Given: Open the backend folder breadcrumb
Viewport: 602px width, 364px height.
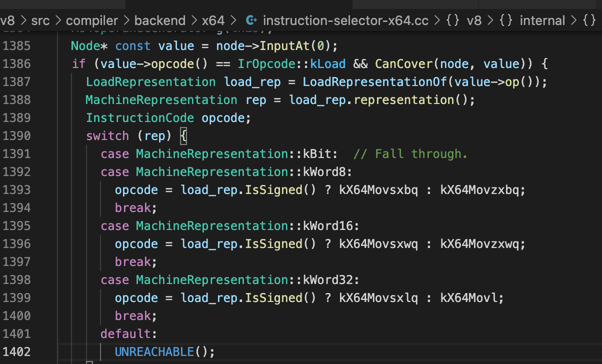Looking at the screenshot, I should (160, 20).
